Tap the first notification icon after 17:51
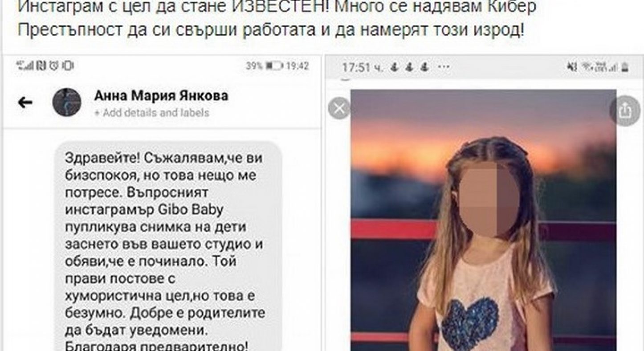This screenshot has width=644, height=351. coord(395,67)
